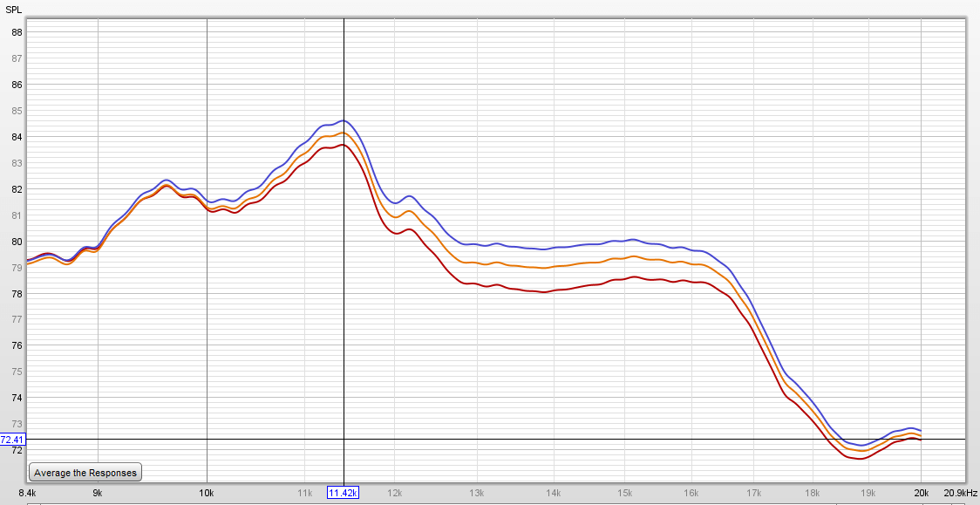Click the 14k frequency axis label
Image resolution: width=980 pixels, height=505 pixels.
[554, 493]
